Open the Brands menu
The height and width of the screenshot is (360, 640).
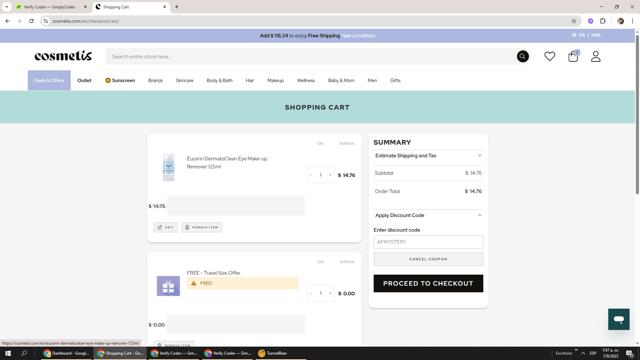click(x=155, y=80)
